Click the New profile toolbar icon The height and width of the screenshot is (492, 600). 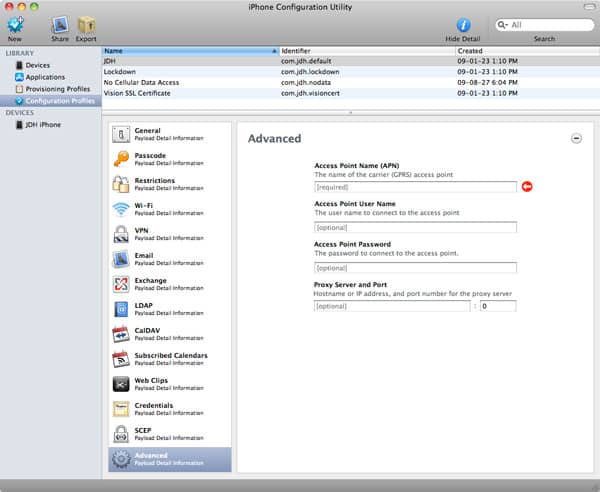coord(15,25)
